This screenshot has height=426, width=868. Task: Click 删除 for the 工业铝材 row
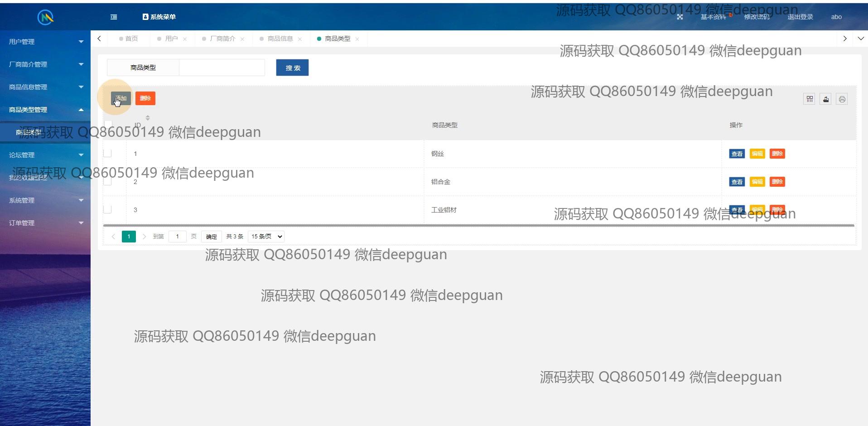tap(777, 210)
